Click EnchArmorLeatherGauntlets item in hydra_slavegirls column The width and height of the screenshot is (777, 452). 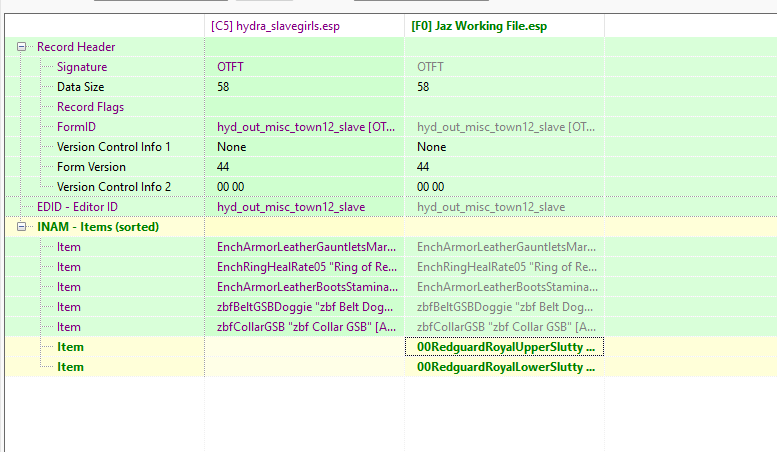tap(306, 247)
